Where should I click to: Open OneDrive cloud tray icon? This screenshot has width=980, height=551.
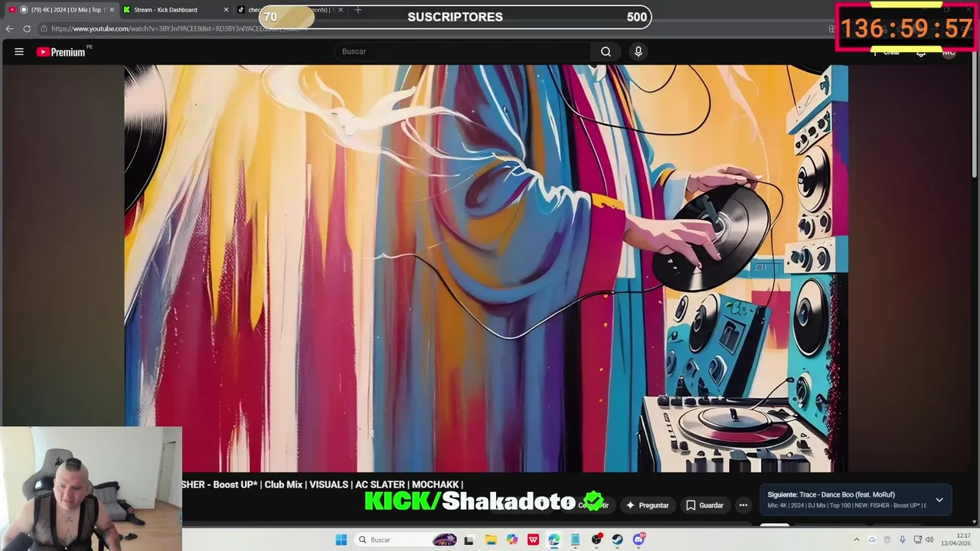[871, 540]
